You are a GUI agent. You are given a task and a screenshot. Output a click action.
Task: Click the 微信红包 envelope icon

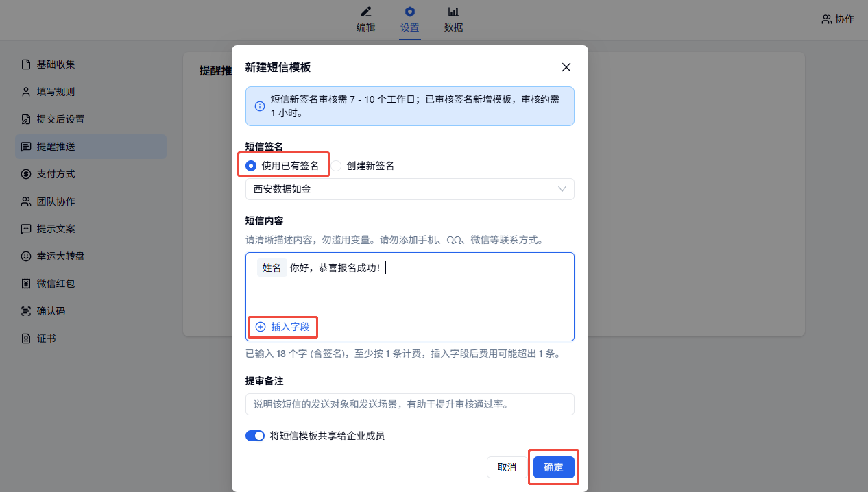(26, 284)
